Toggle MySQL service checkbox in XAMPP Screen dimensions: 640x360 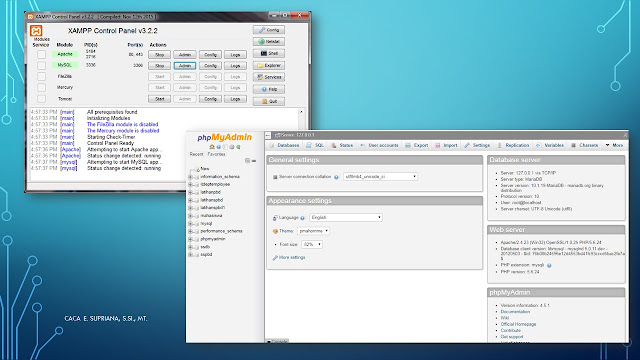(41, 65)
